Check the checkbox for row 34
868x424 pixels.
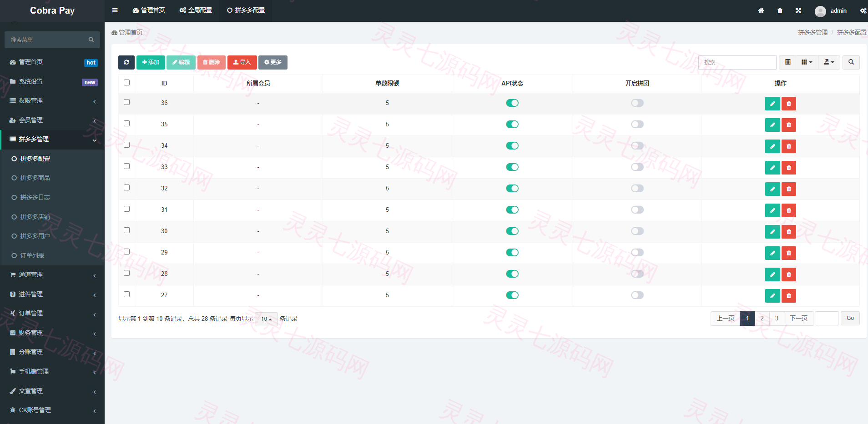coord(126,145)
